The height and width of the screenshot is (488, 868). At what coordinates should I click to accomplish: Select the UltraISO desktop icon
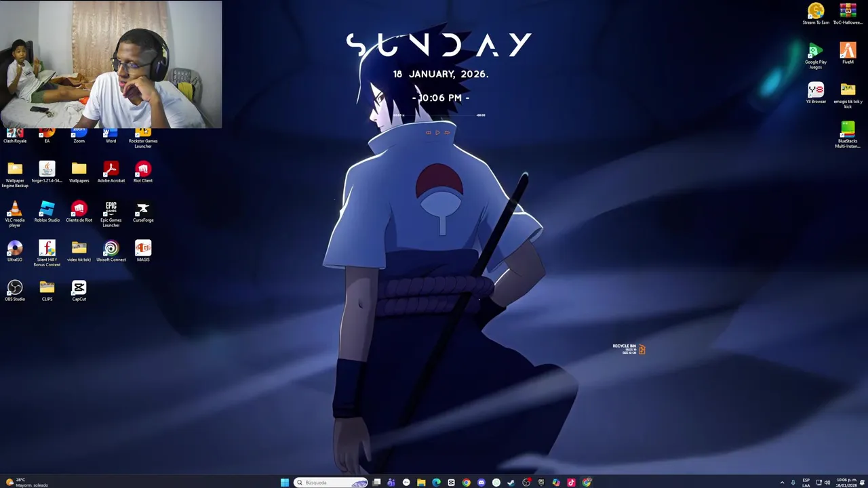(x=15, y=251)
